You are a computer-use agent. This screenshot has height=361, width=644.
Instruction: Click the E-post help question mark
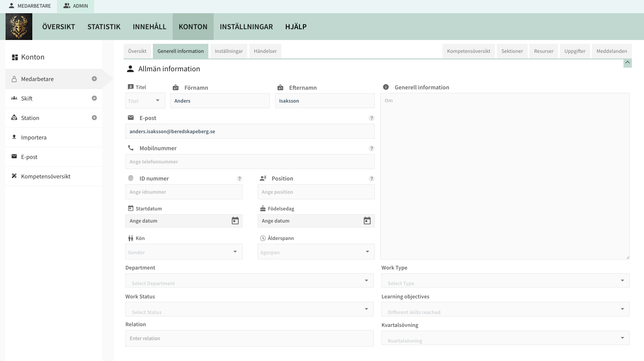[x=372, y=118]
